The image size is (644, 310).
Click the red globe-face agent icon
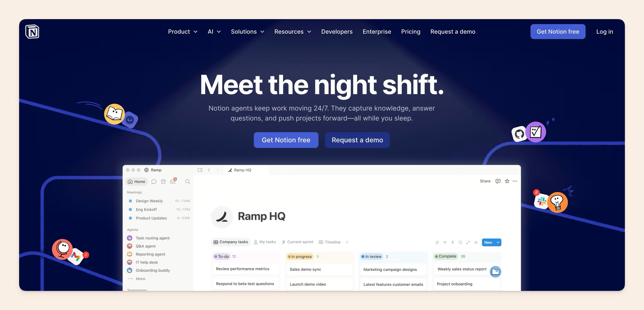pyautogui.click(x=62, y=249)
